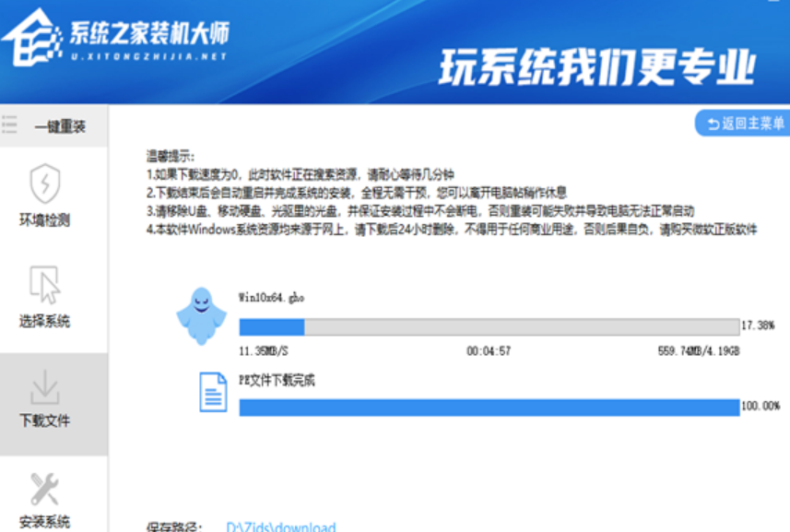Click the 17.38% progress percentage
Image resolution: width=790 pixels, height=532 pixels.
click(x=759, y=326)
